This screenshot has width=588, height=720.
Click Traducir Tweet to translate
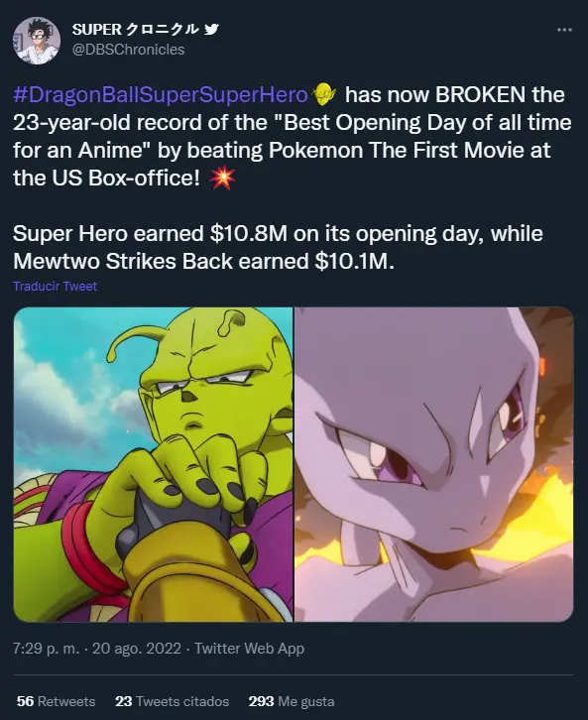click(x=56, y=286)
